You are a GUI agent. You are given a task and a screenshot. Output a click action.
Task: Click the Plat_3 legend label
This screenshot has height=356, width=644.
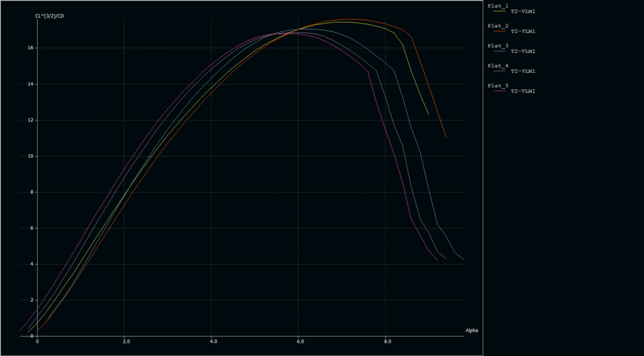pyautogui.click(x=498, y=46)
